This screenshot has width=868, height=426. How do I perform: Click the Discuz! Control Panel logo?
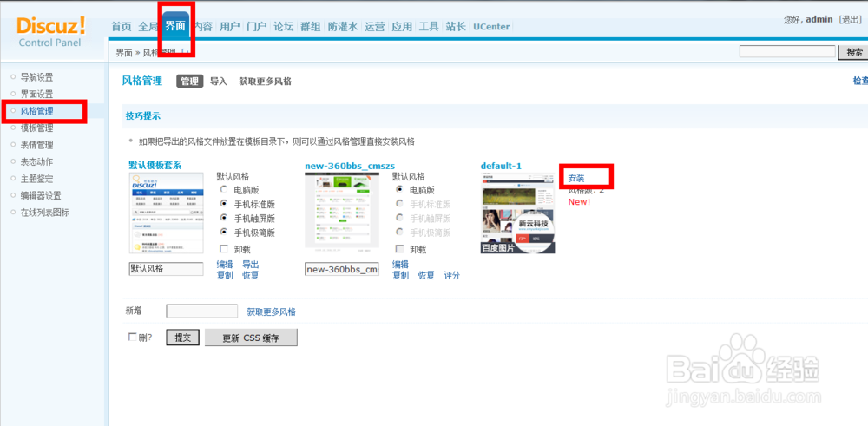coord(51,31)
